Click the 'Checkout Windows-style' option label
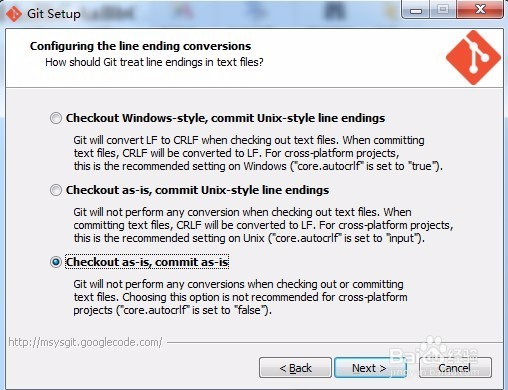 click(225, 118)
